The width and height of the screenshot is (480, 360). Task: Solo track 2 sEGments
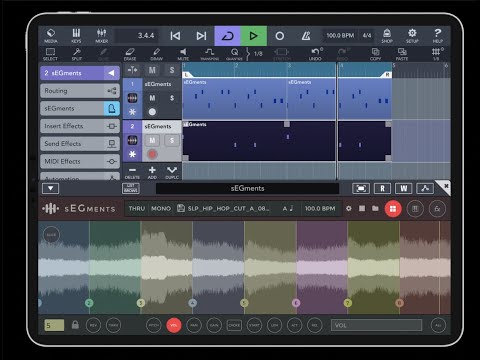[172, 140]
